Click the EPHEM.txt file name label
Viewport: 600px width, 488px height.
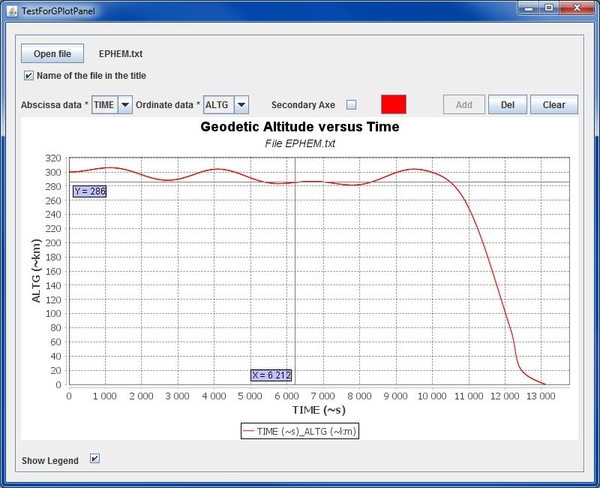(121, 54)
